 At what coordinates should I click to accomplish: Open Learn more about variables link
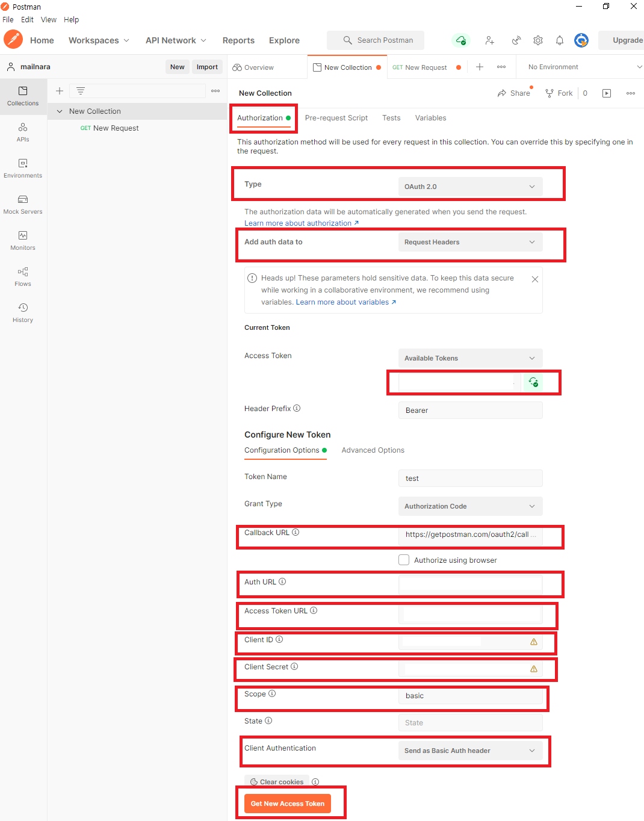click(x=346, y=302)
